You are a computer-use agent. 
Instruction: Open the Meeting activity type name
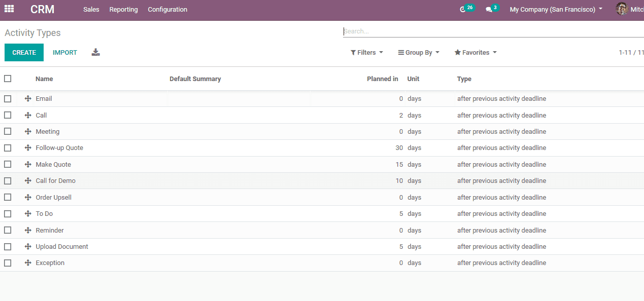pos(47,132)
